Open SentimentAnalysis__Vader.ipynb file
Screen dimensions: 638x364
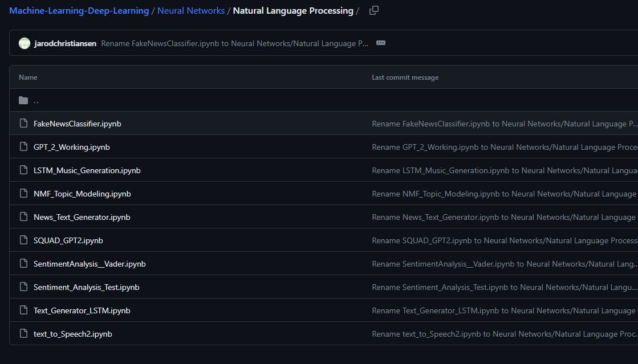[90, 264]
